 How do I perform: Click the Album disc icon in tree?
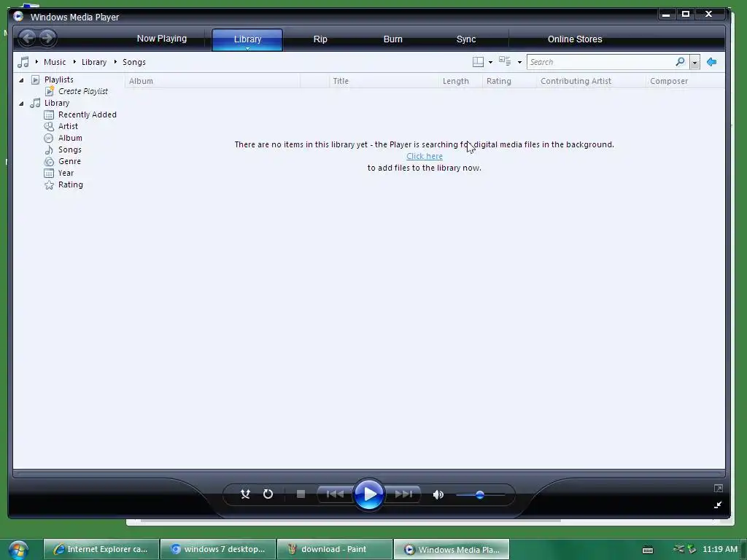click(x=49, y=138)
